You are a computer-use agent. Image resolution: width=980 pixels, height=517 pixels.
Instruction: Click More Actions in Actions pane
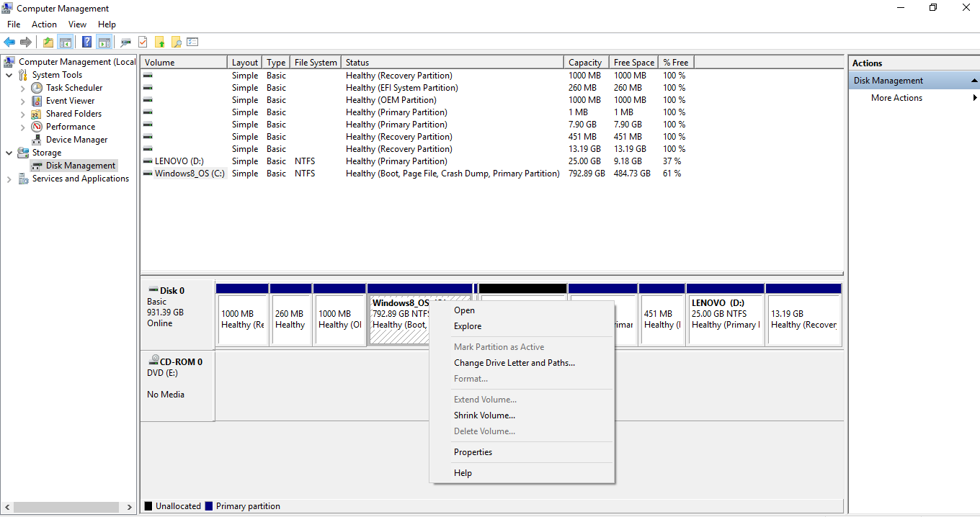(x=896, y=98)
